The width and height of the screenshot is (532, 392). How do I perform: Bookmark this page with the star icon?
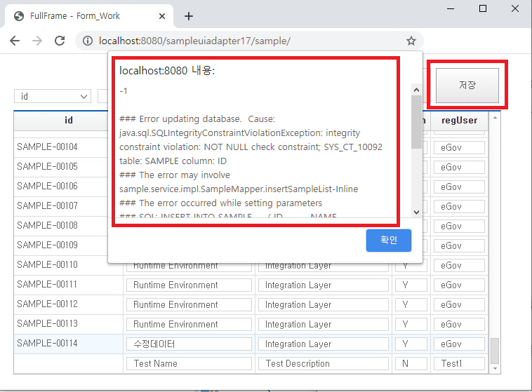point(411,41)
